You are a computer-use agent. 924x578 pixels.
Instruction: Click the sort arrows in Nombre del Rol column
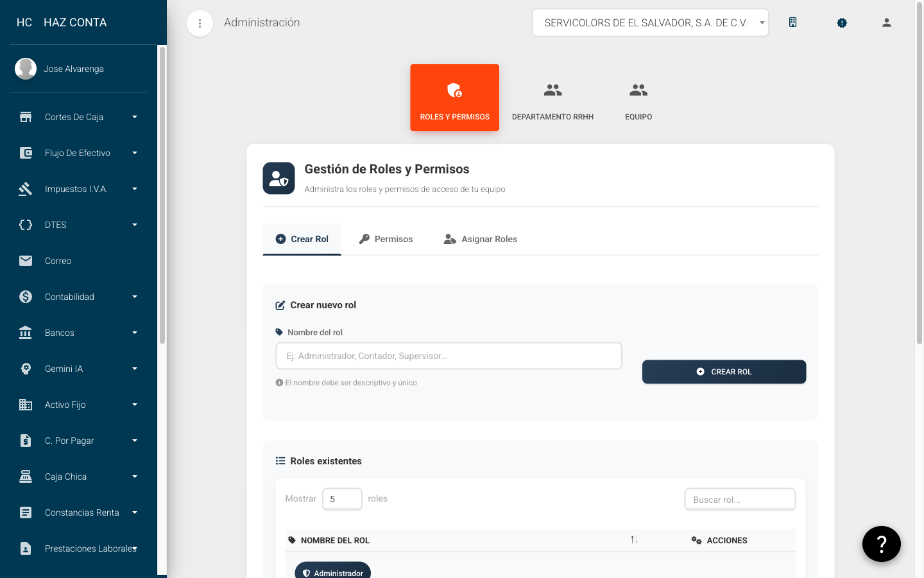pos(634,540)
